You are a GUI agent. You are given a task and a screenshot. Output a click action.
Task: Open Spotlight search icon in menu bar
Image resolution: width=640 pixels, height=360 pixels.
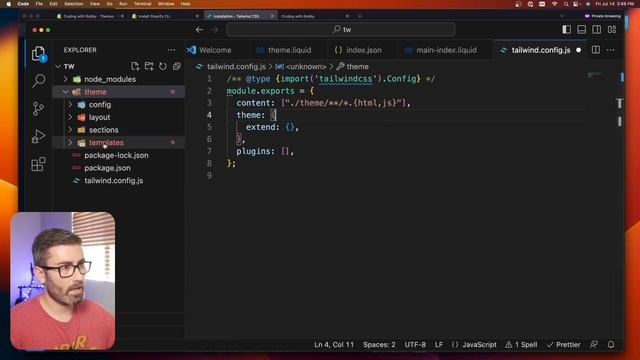566,4
